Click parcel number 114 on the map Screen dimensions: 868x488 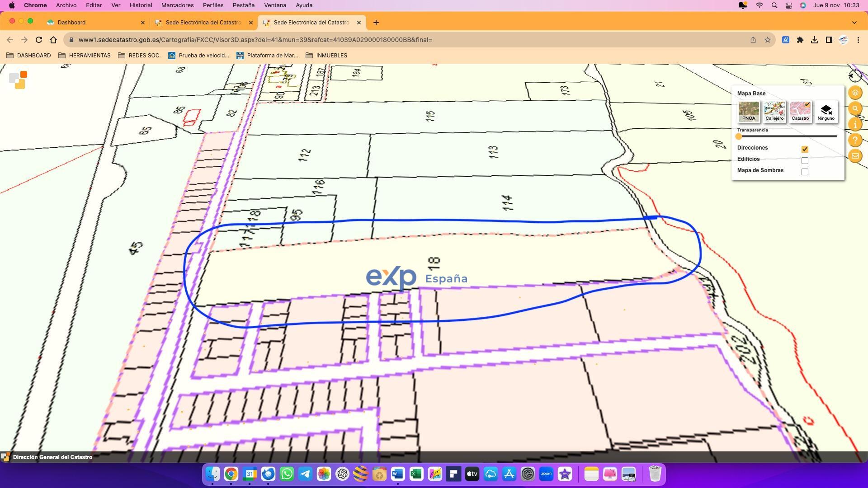click(x=507, y=203)
